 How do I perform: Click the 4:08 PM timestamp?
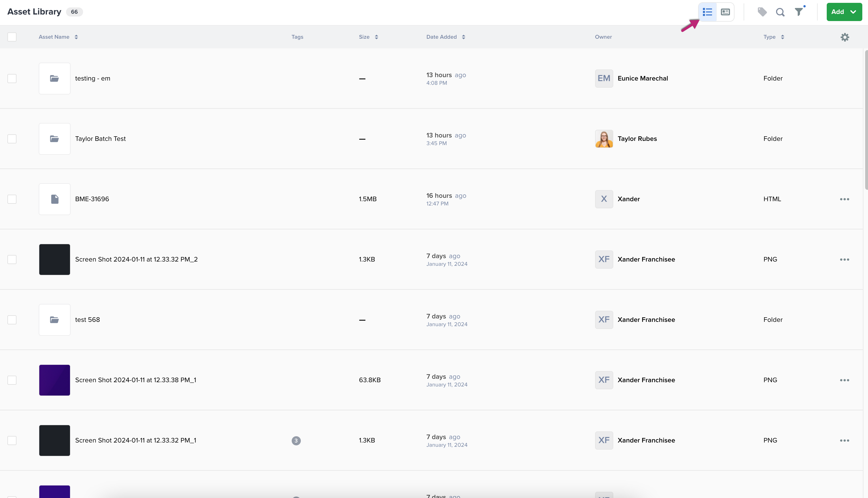[x=436, y=83]
